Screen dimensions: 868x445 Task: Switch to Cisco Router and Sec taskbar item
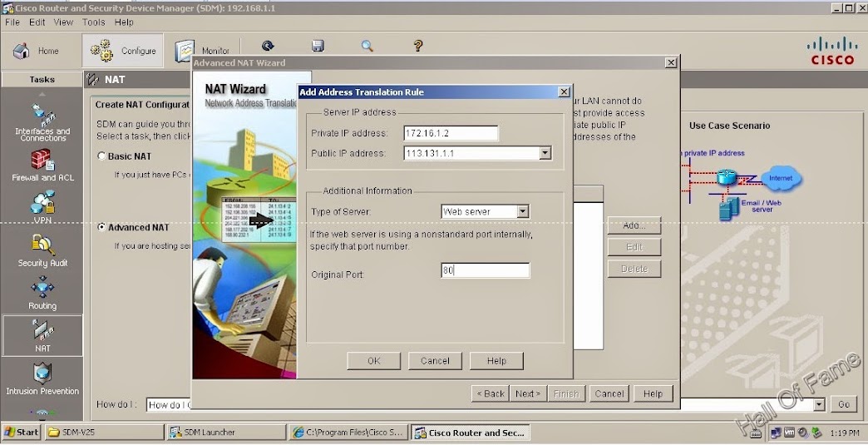click(x=471, y=433)
